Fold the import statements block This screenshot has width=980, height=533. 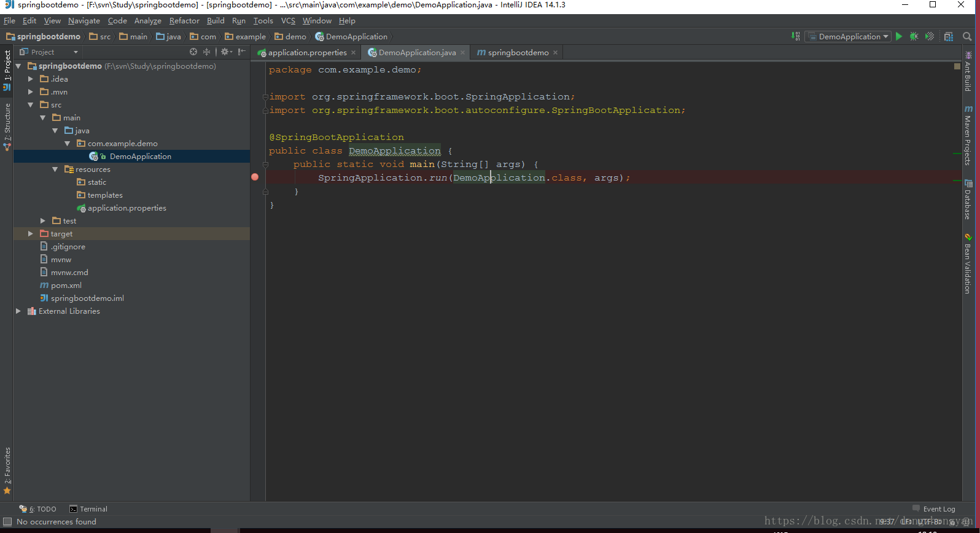coord(265,96)
